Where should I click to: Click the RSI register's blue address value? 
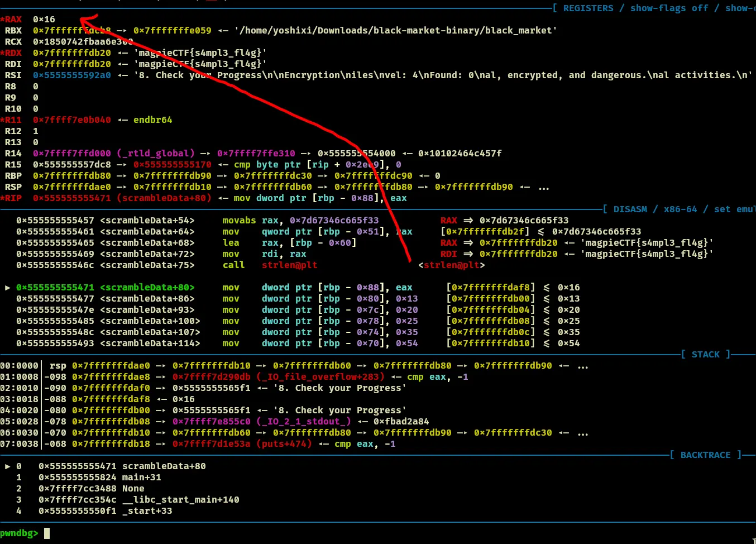click(71, 75)
